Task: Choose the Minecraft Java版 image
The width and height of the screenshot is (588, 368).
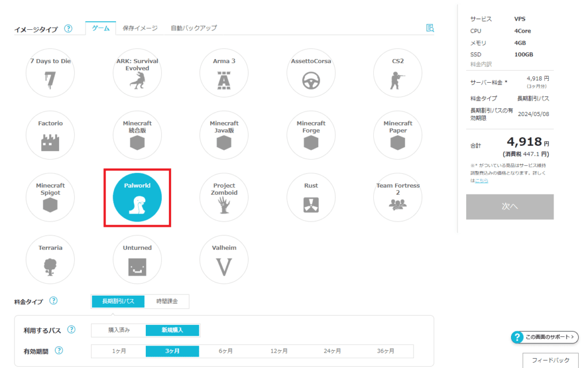Action: point(224,135)
